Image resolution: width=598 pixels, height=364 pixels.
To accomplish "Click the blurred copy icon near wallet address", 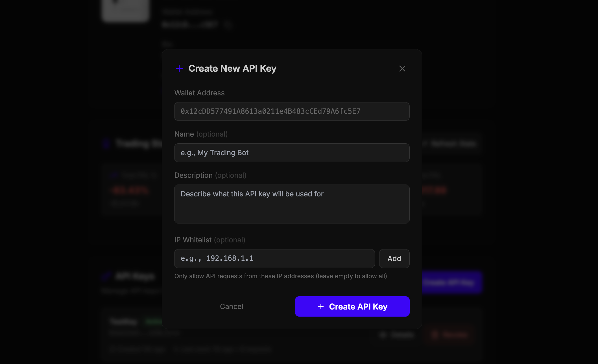I will click(x=228, y=25).
